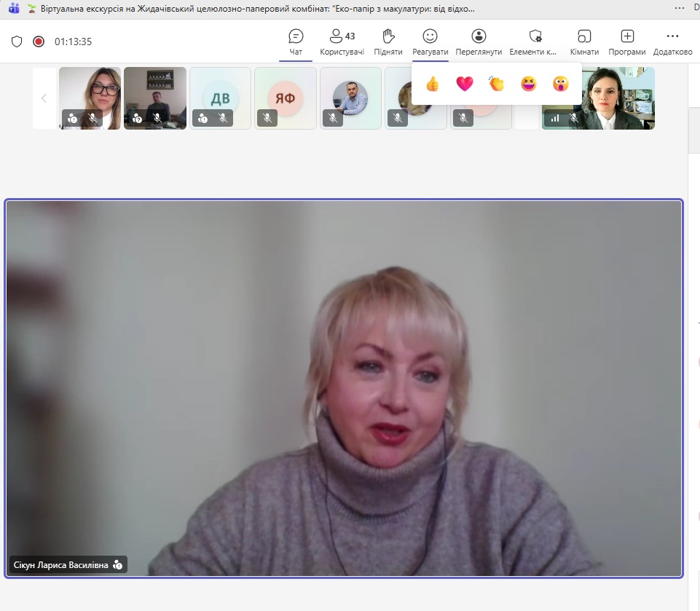The image size is (700, 611).
Task: Raise hand with Підняти button
Action: point(388,42)
